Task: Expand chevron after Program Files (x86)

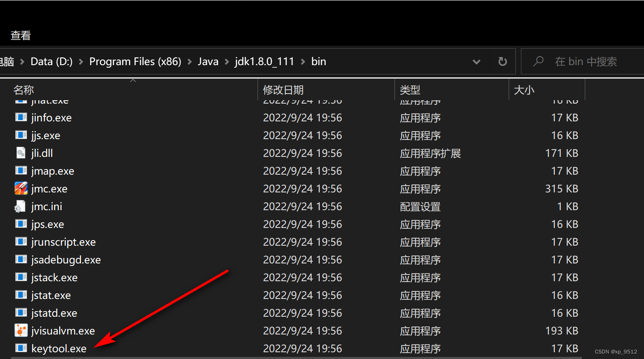Action: pyautogui.click(x=189, y=62)
